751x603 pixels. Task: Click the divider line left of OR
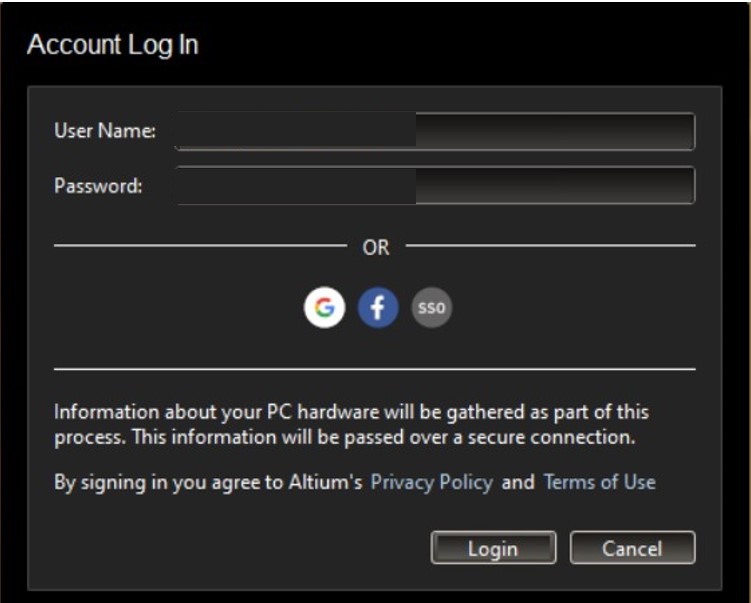pyautogui.click(x=200, y=245)
